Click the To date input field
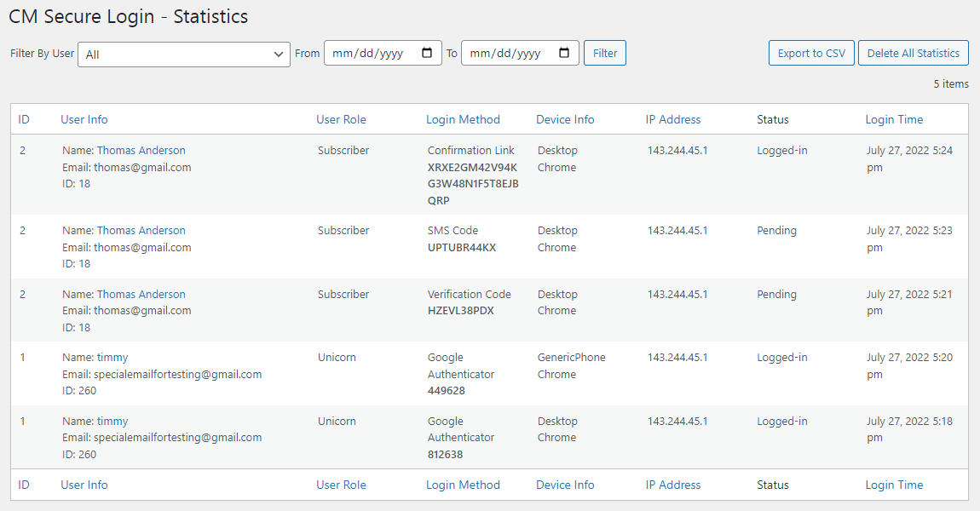Viewport: 980px width, 511px height. (x=508, y=53)
